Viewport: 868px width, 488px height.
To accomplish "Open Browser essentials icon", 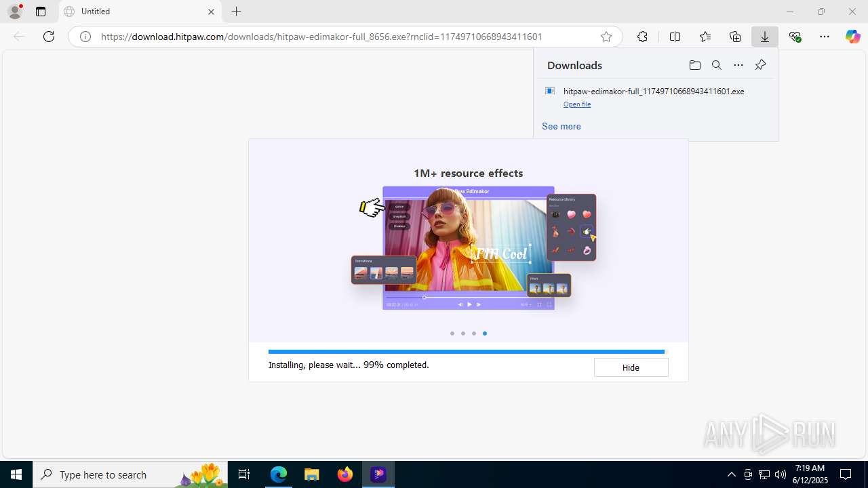I will (795, 37).
